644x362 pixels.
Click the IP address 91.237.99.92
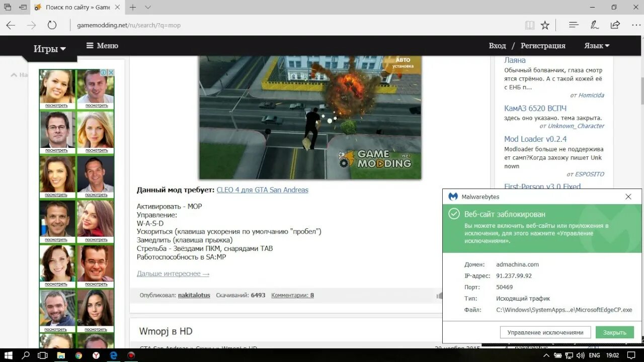point(514,276)
